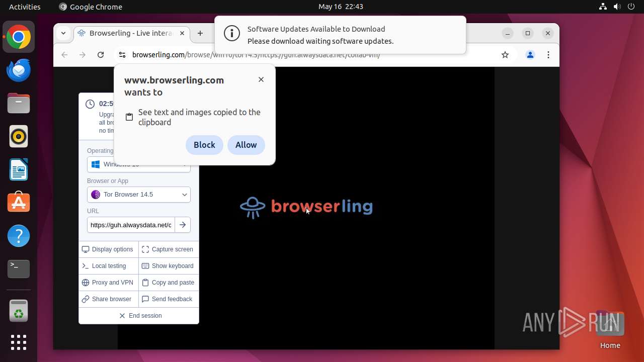Open the clock showing May 16 22:43
The height and width of the screenshot is (362, 644).
point(341,7)
